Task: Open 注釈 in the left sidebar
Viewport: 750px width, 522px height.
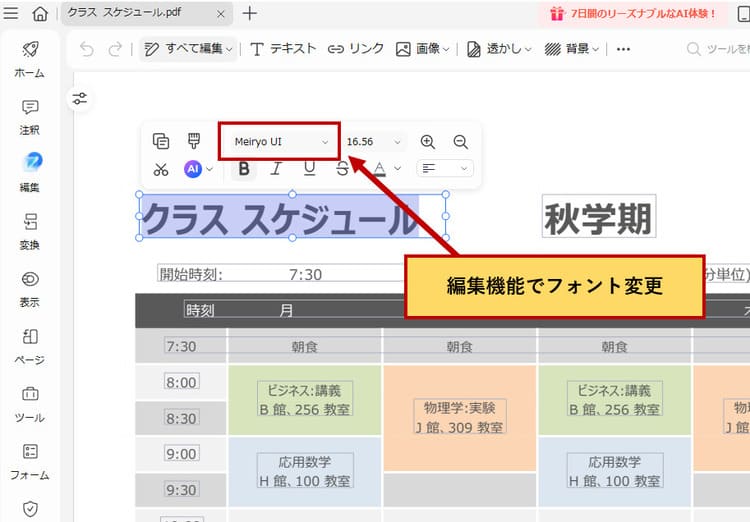Action: point(30,117)
